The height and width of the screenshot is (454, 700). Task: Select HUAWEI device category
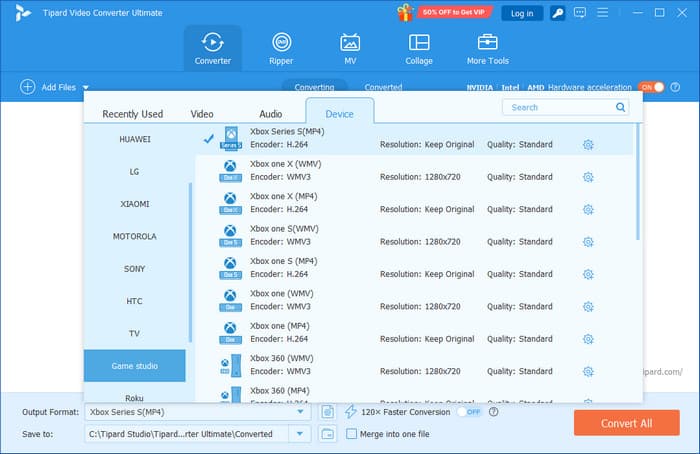click(x=135, y=139)
